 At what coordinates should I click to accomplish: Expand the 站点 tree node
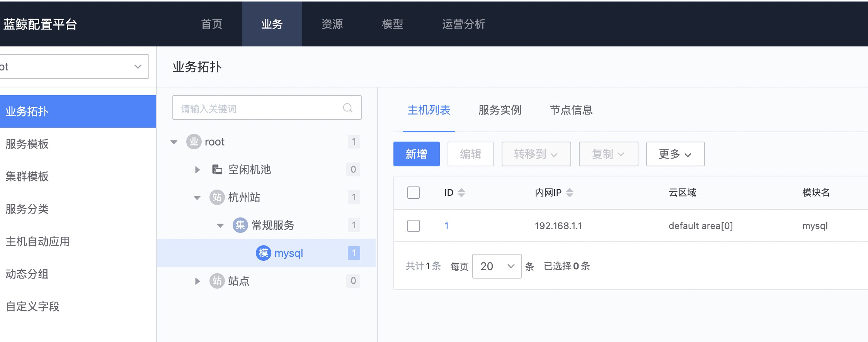point(197,281)
